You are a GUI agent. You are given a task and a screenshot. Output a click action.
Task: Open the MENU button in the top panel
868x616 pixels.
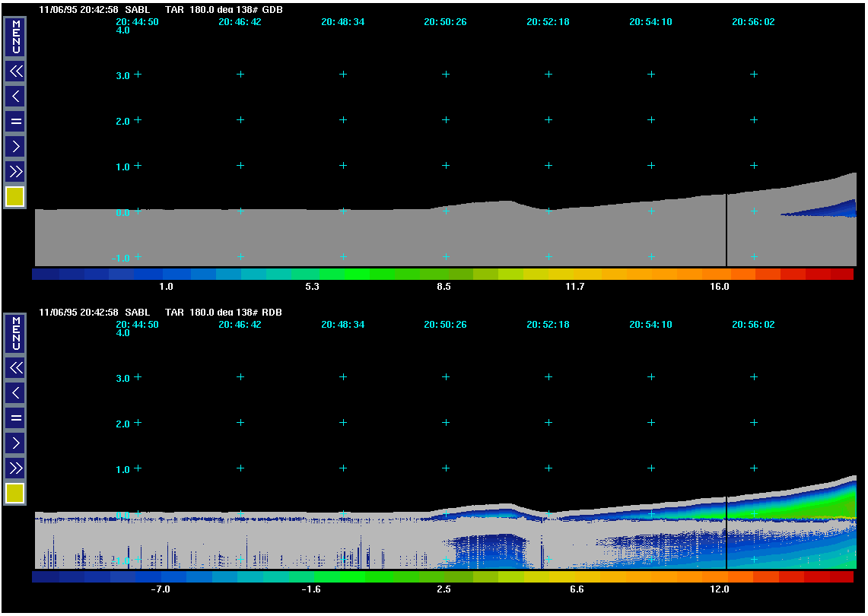tap(15, 37)
